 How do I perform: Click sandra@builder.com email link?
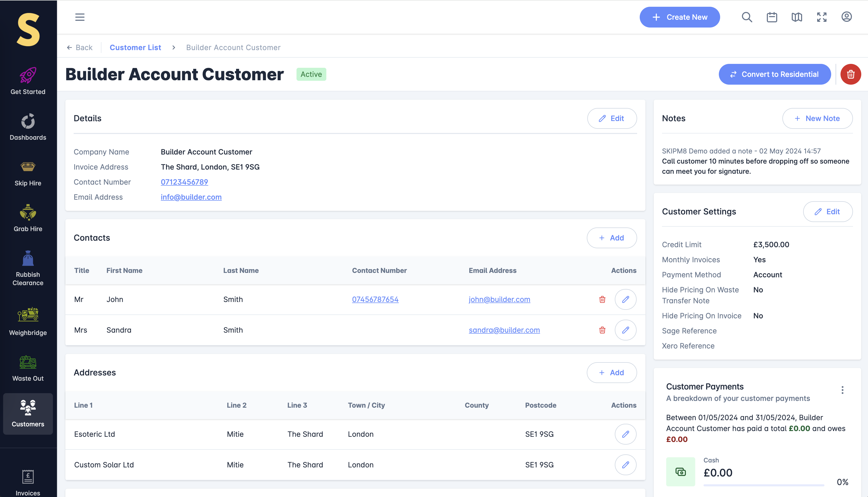click(504, 330)
